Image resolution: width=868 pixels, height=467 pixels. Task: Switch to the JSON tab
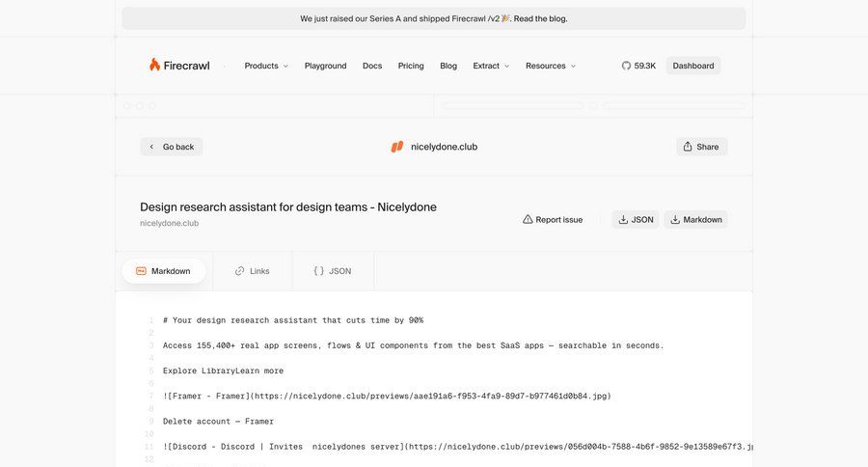(333, 271)
